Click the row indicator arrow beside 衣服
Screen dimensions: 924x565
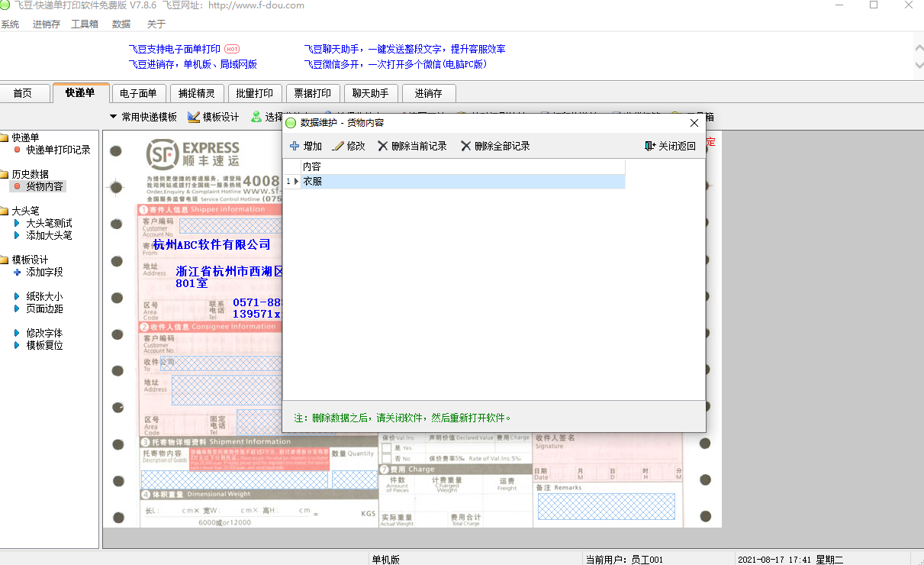296,182
